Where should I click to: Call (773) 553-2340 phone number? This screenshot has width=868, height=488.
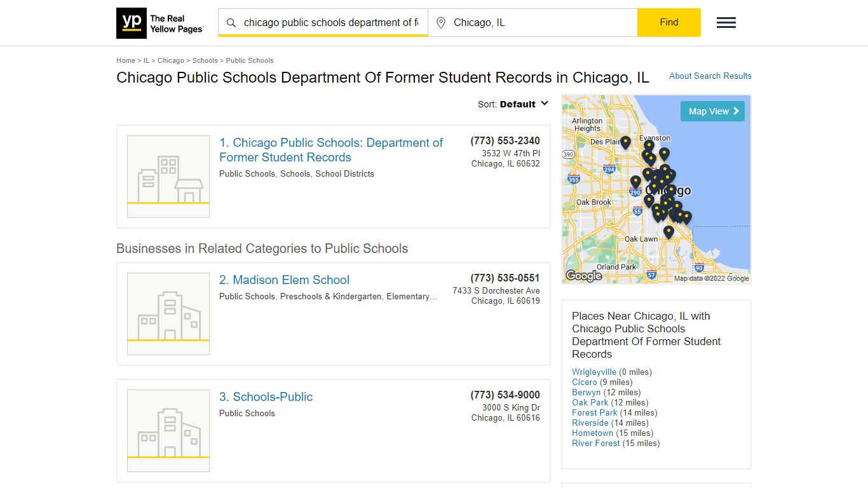(x=505, y=141)
